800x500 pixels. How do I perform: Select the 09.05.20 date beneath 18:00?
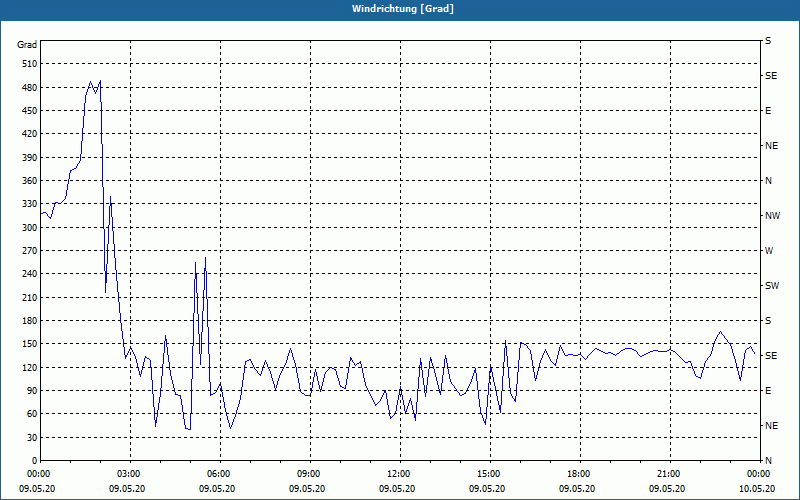point(577,489)
